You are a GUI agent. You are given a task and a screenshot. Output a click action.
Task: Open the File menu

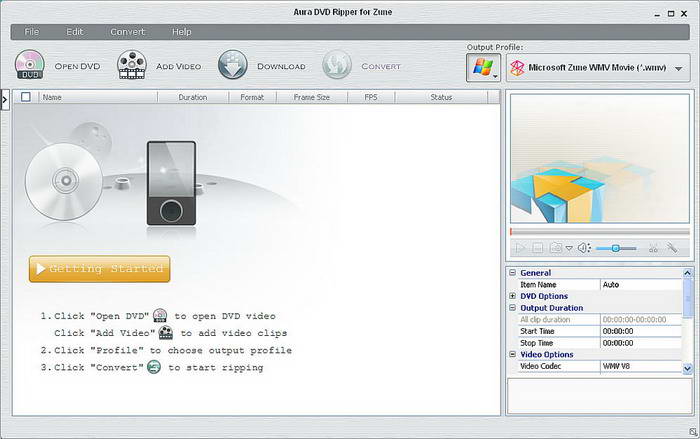[31, 32]
